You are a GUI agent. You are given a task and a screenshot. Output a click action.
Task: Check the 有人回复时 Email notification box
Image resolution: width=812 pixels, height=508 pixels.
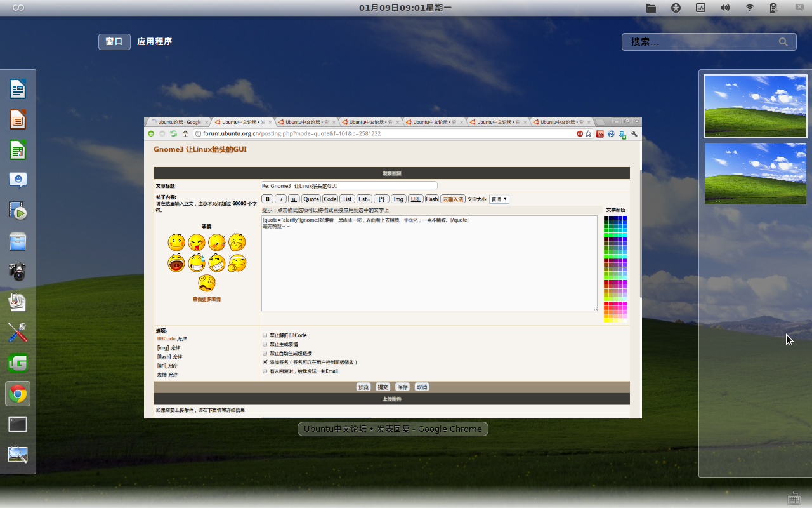pyautogui.click(x=265, y=371)
